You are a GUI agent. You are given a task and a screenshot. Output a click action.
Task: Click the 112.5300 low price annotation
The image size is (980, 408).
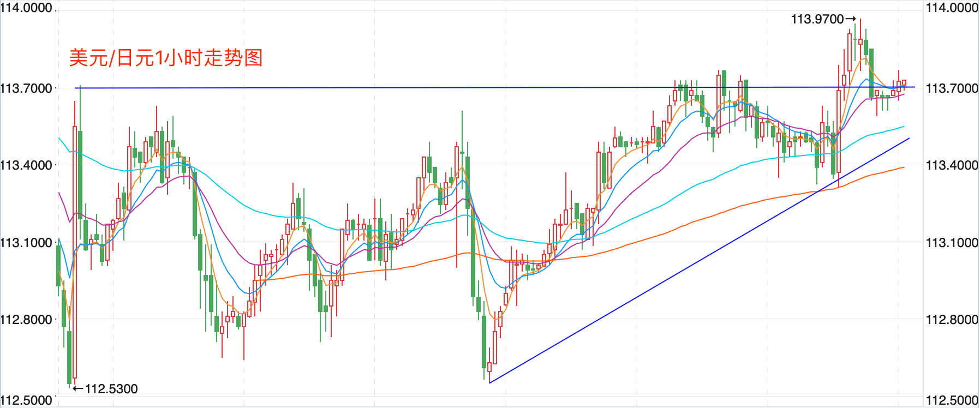click(x=111, y=389)
